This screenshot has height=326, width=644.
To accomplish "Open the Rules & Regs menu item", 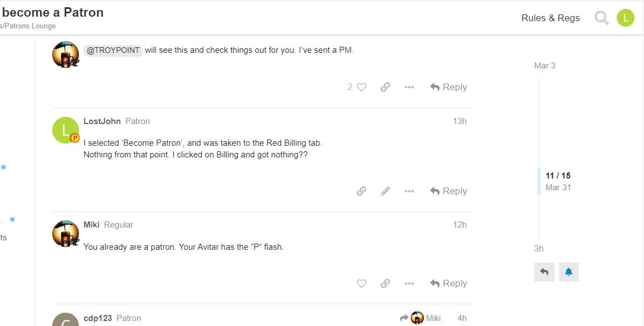I will pos(550,18).
